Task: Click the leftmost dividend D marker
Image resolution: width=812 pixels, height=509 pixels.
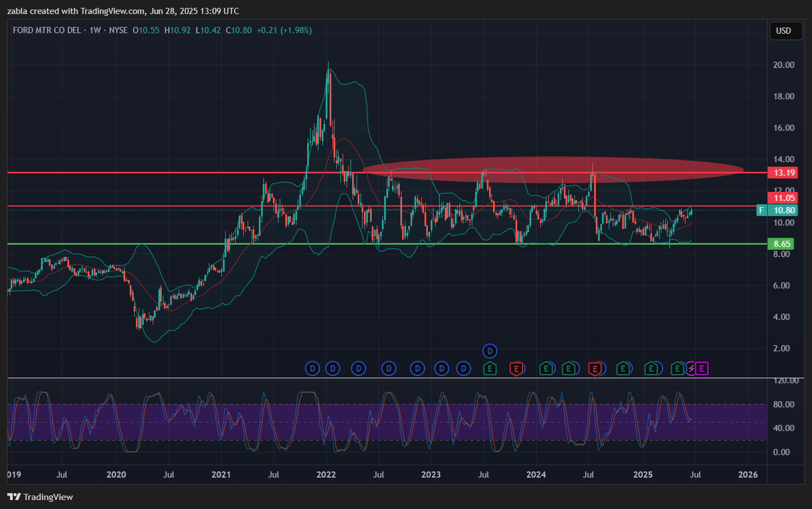Action: (312, 369)
